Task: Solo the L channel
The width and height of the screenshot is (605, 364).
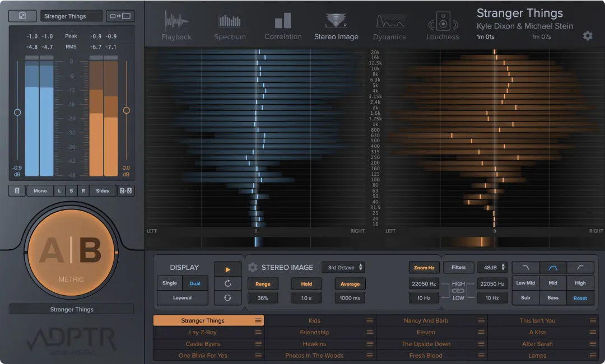Action: [x=59, y=190]
